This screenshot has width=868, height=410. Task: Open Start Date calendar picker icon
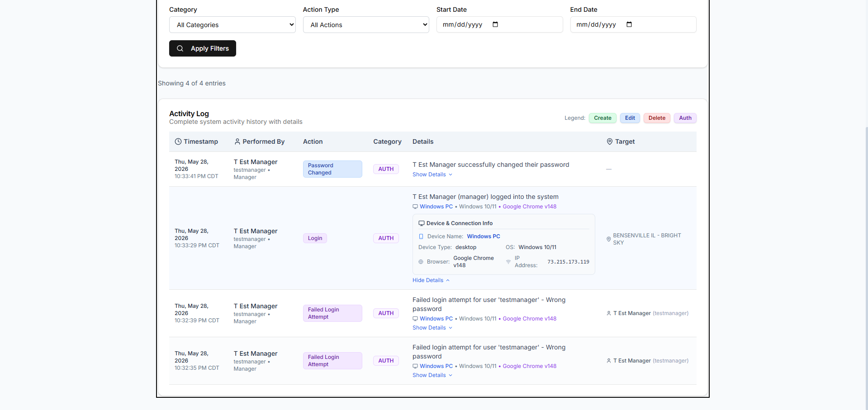(x=495, y=24)
